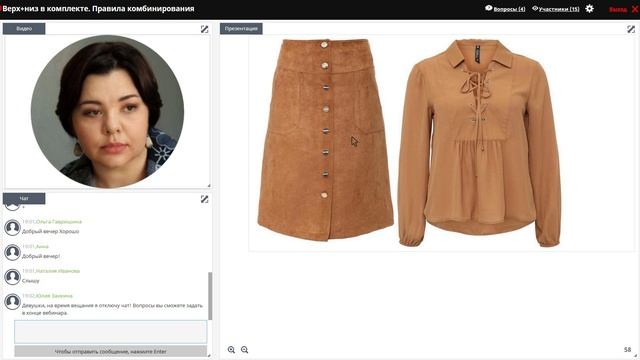640x360 pixels.
Task: Click avatar next to the 'Девушки, на время' message
Action: coord(12,302)
